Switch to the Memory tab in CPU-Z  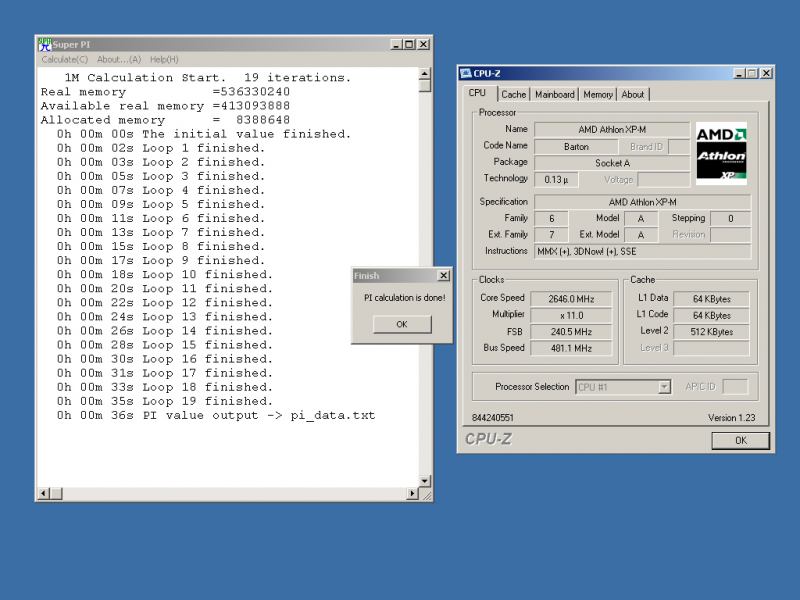click(x=597, y=94)
